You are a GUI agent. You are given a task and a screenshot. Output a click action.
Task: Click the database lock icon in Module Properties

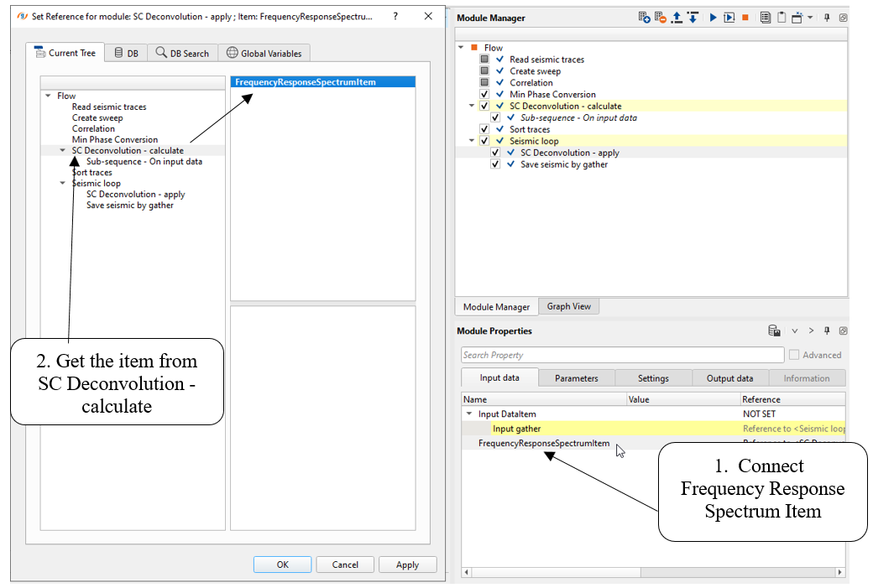[x=774, y=331]
